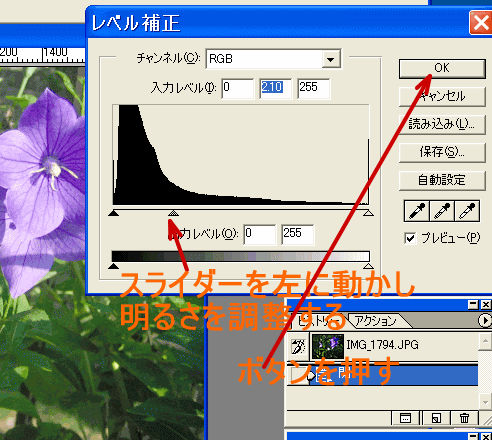Image resolution: width=492 pixels, height=440 pixels.
Task: Click the input white point slider triangle
Action: pyautogui.click(x=368, y=213)
